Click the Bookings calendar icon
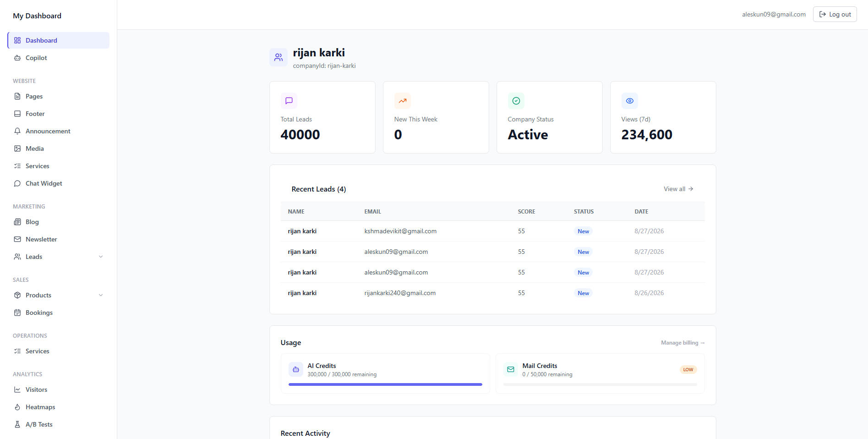Viewport: 868px width, 439px height. 17,313
